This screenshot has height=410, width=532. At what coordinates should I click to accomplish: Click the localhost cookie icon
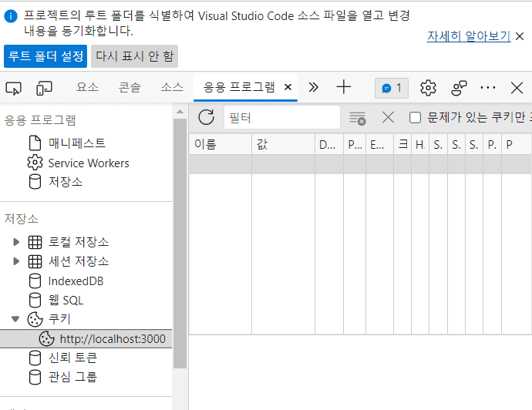click(46, 338)
